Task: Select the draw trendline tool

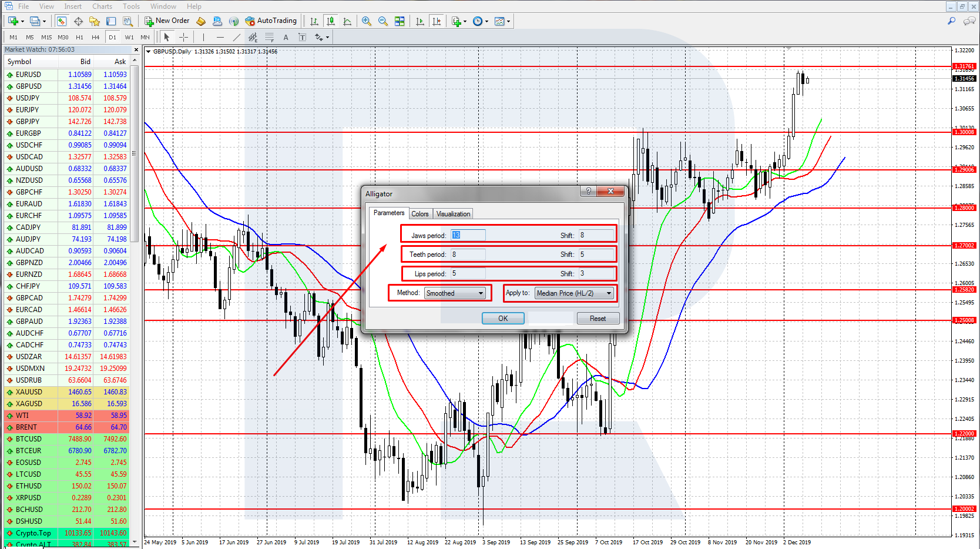Action: (236, 37)
